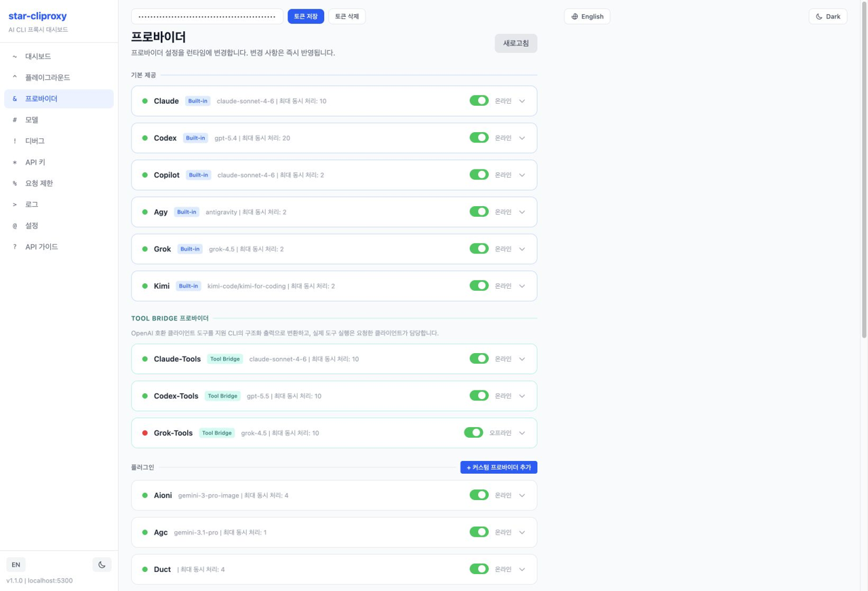Screen dimensions: 868x591
Task: Click the asterisk icon beside API 키
Action: coord(15,163)
